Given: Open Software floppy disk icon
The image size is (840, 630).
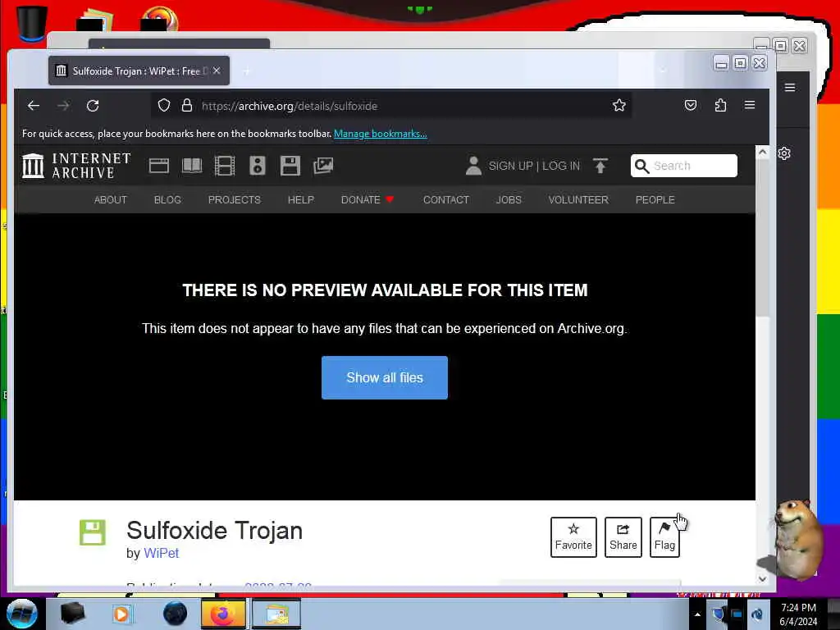Looking at the screenshot, I should point(290,166).
